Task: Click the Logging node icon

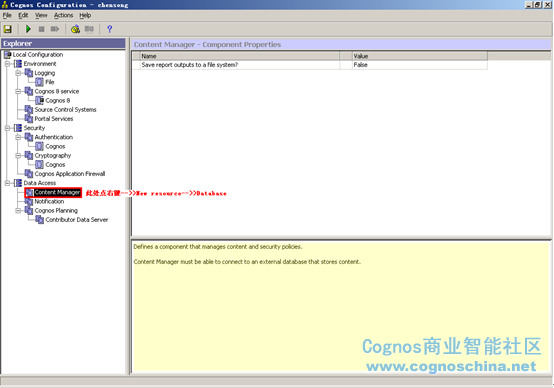Action: pos(29,73)
